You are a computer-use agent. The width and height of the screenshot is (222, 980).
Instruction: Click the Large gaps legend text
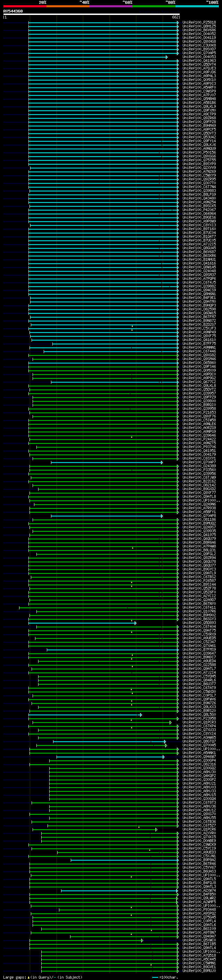tap(43, 977)
